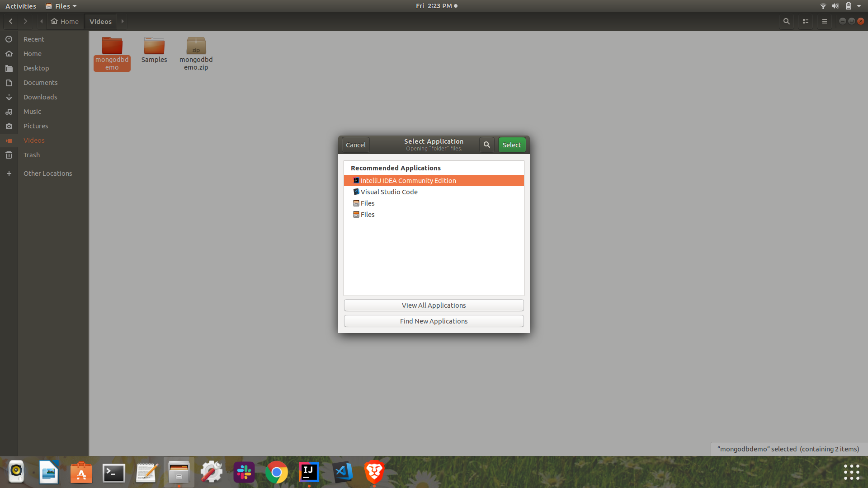Go back using the back arrow
Image resolution: width=868 pixels, height=488 pixels.
coord(11,21)
